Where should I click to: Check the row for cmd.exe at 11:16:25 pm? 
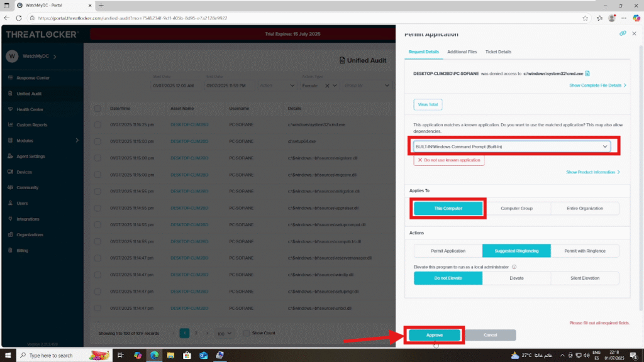click(x=97, y=125)
